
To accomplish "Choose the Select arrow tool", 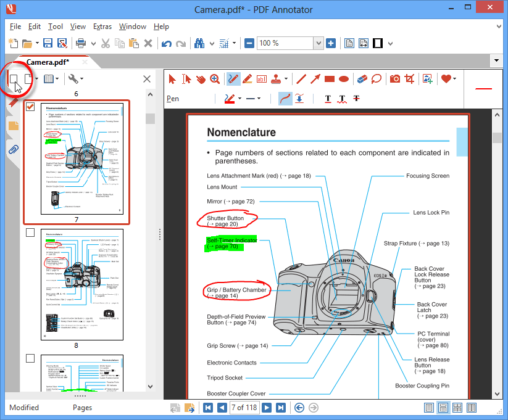I will [172, 79].
